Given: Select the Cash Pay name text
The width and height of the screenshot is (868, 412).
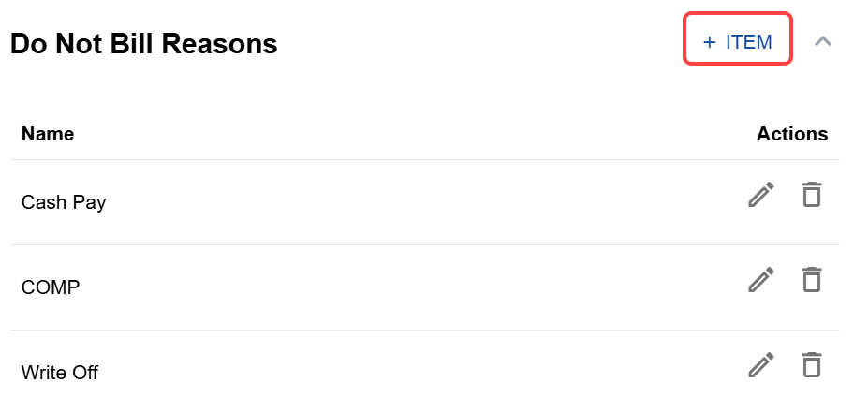Looking at the screenshot, I should coord(64,202).
